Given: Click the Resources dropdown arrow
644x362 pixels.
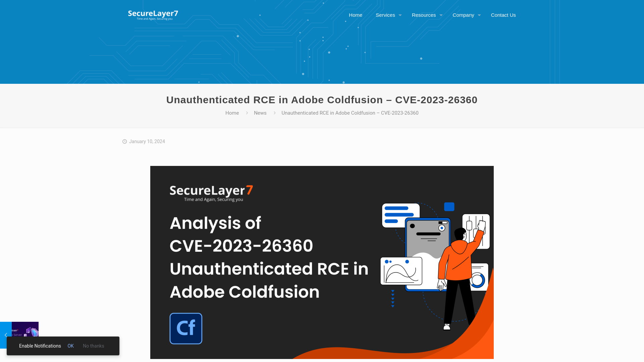Looking at the screenshot, I should tap(441, 15).
